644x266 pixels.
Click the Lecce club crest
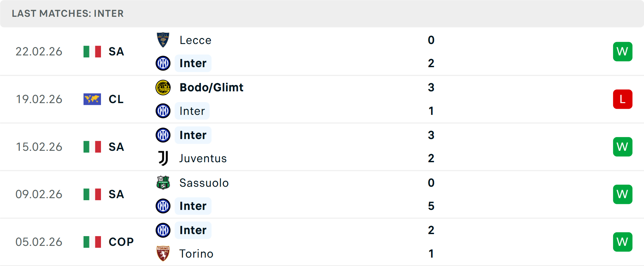(x=163, y=40)
